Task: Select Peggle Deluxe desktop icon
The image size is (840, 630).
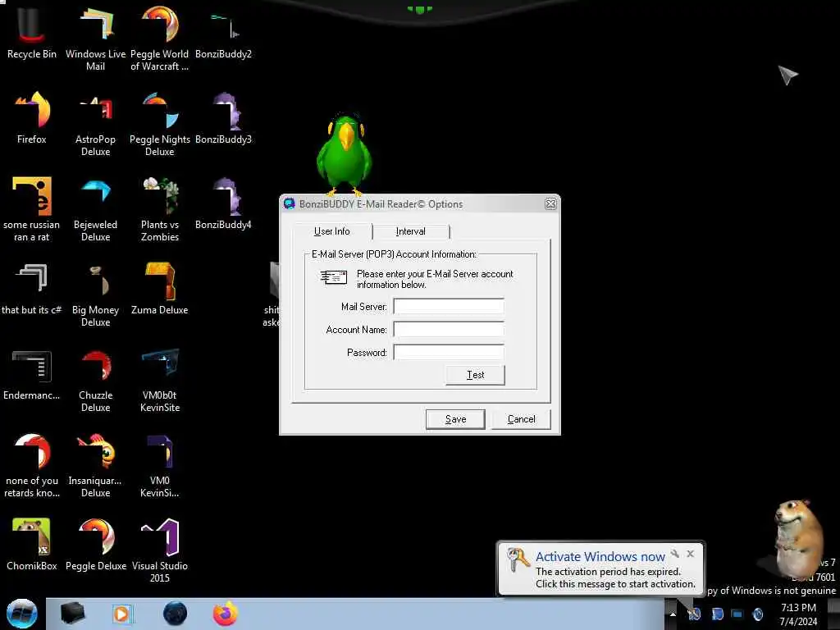Action: [x=95, y=545]
